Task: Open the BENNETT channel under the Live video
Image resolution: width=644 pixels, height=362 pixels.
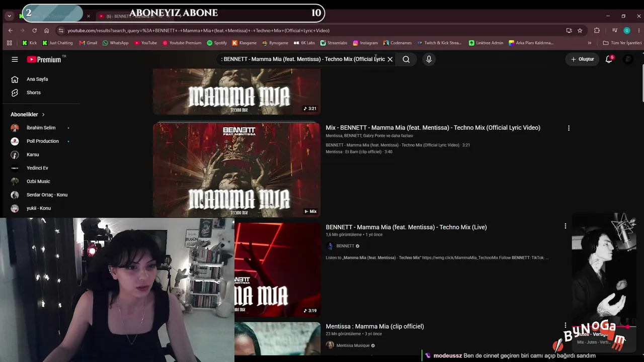Action: point(345,246)
